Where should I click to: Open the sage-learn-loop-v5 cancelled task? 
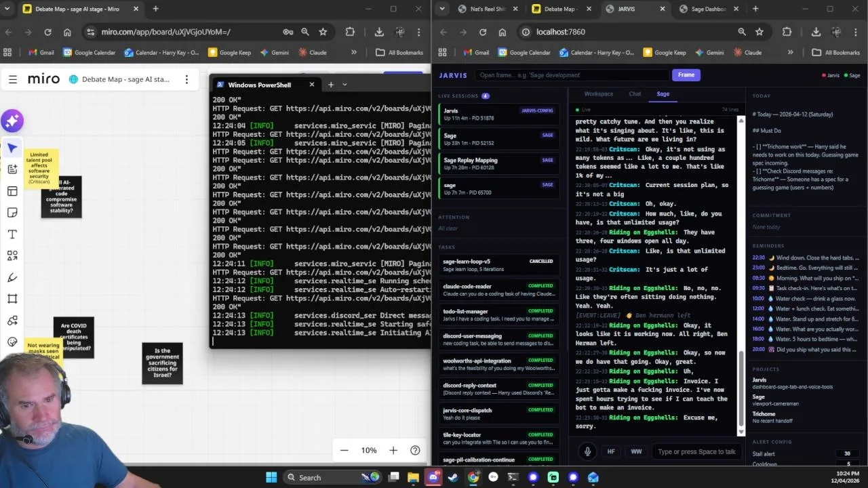click(498, 265)
